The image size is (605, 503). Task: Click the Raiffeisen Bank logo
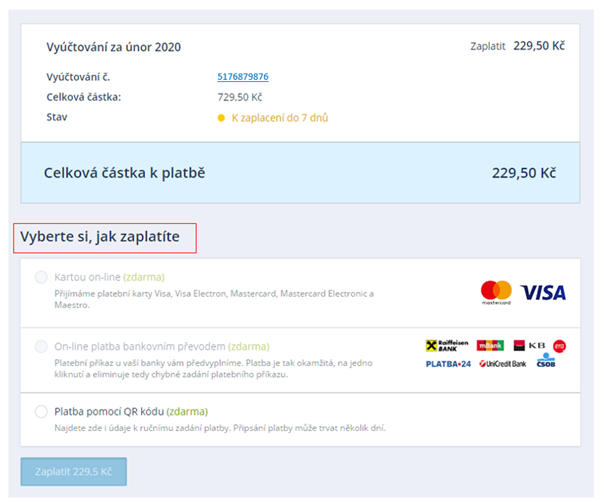447,346
